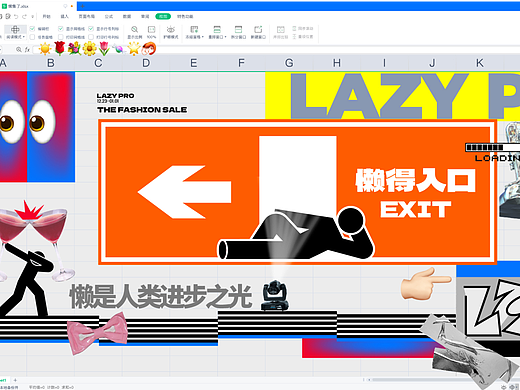520x390 pixels.
Task: Select the "懒是人类进步之光" gray text
Action: (x=160, y=296)
